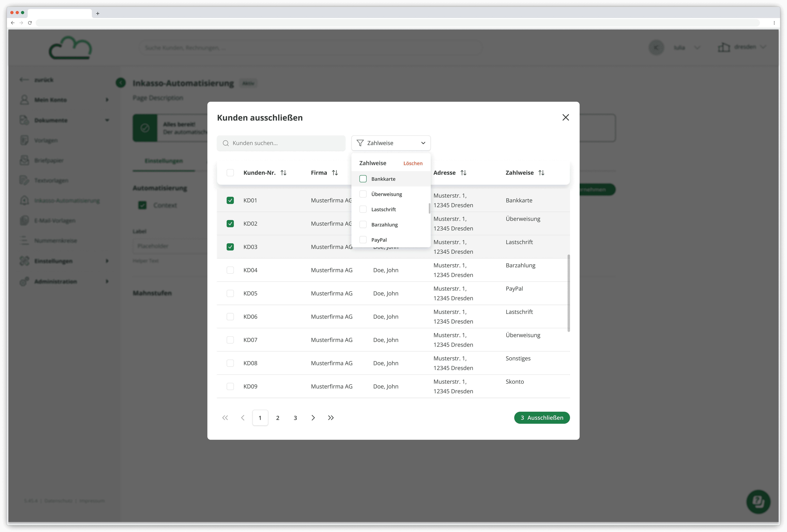Sort by Kunden-Nr. arrows icon
787x532 pixels.
(x=283, y=173)
